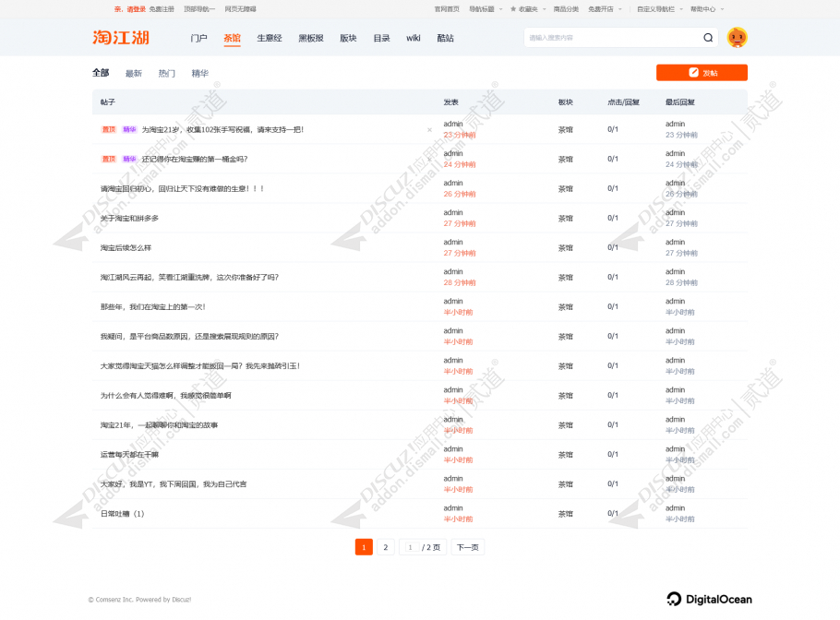The height and width of the screenshot is (620, 840).
Task: Open the 生意经 navigation item
Action: 270,38
